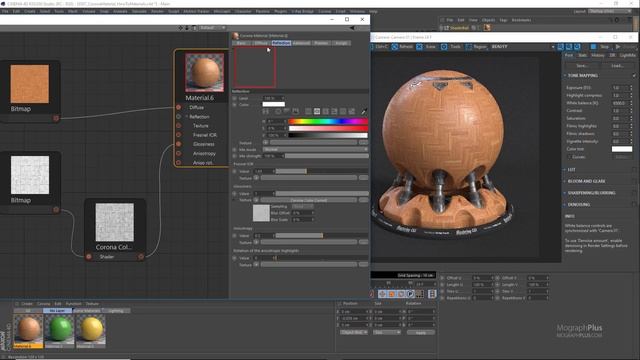640x360 pixels.
Task: Click the Corona Color node output port
Action: click(x=141, y=257)
